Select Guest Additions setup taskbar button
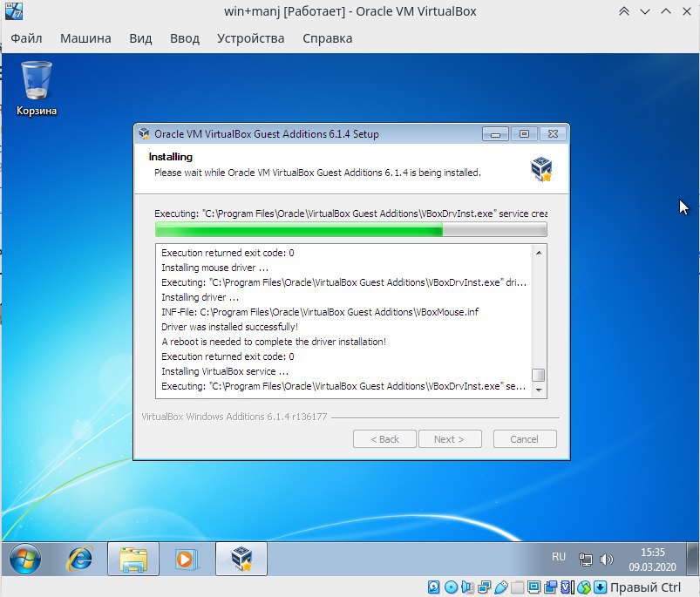 coord(241,559)
